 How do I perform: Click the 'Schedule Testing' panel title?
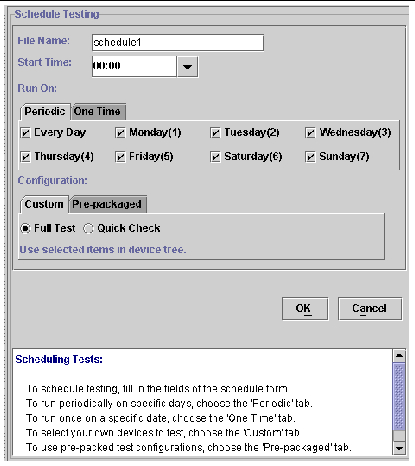pyautogui.click(x=57, y=14)
